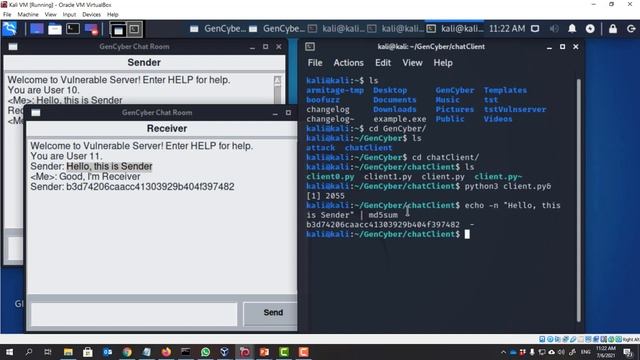Click the Windows tray microphone icon
This screenshot has height=360, width=640.
(x=532, y=352)
